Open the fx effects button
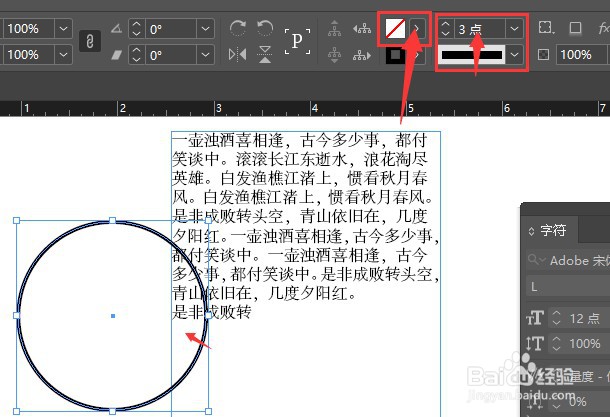This screenshot has height=417, width=610. pos(604,28)
